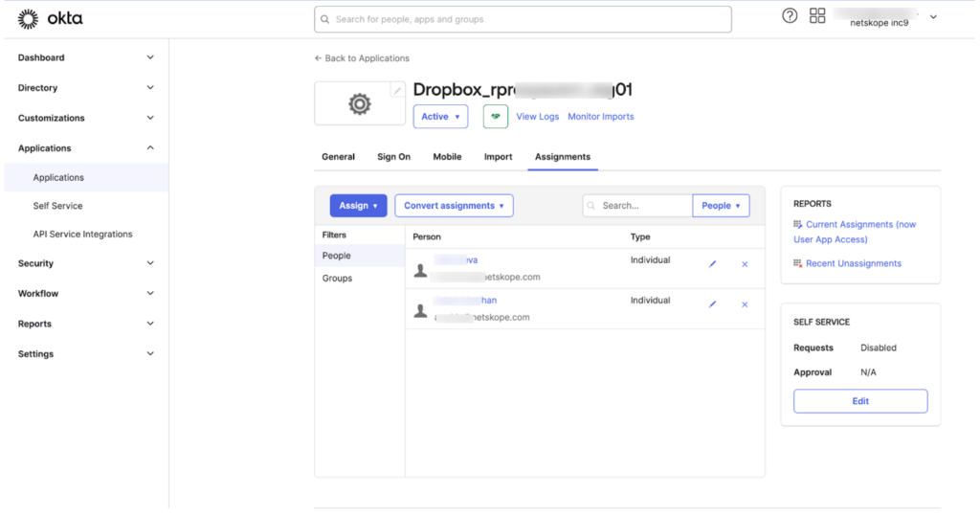Edit assignment for user ending in 'va'
This screenshot has width=980, height=516.
(712, 264)
